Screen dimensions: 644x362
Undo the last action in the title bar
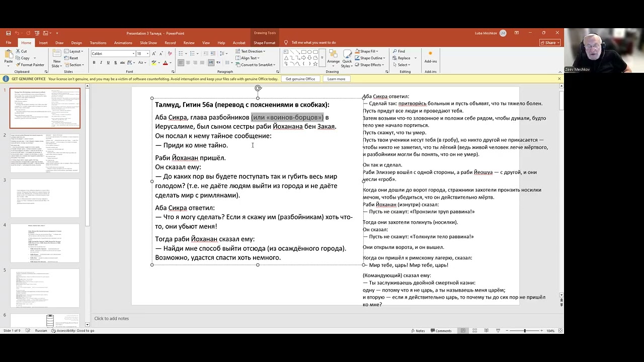tap(17, 33)
